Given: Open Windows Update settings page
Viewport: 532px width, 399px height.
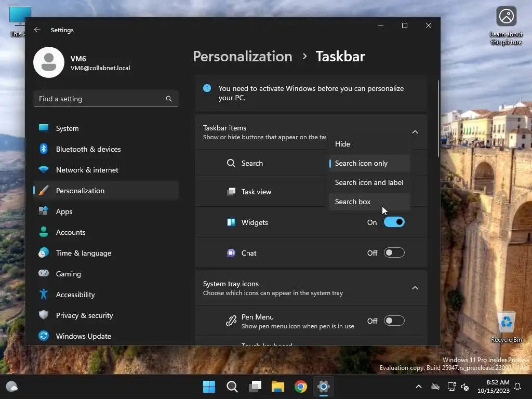Looking at the screenshot, I should pos(106,336).
